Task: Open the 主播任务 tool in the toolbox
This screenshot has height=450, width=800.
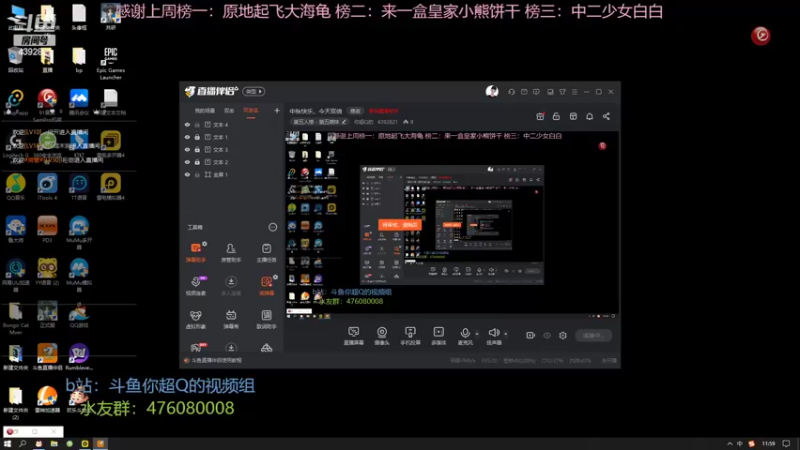Action: click(x=266, y=252)
